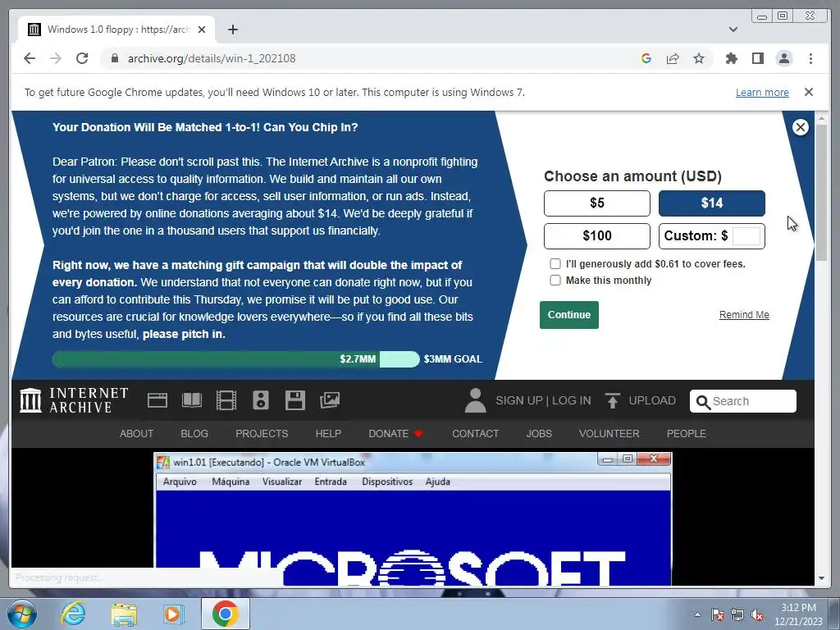
Task: Show hidden system tray icons
Action: [x=697, y=615]
